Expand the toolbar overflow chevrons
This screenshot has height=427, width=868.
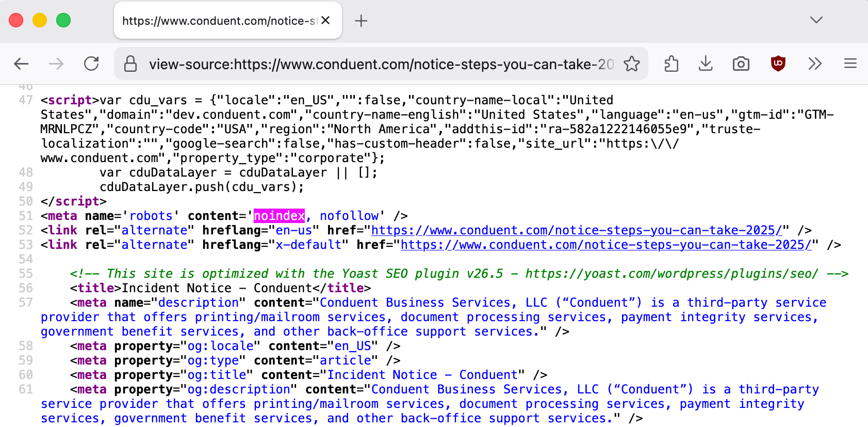815,64
